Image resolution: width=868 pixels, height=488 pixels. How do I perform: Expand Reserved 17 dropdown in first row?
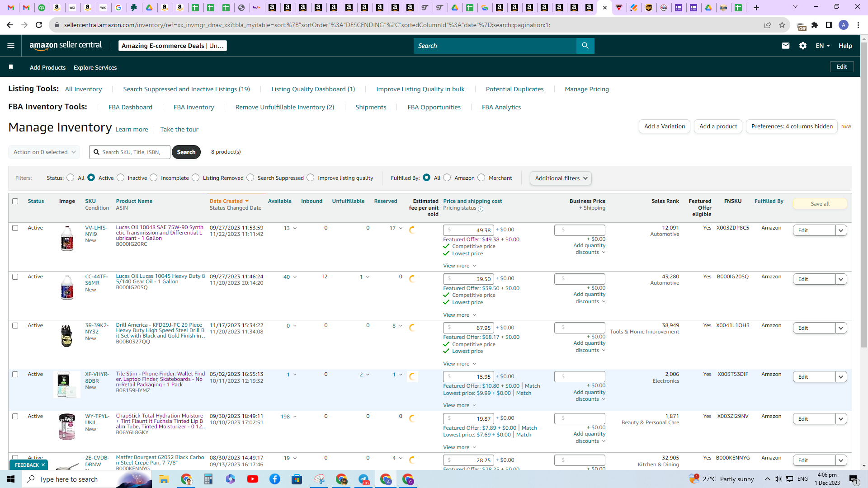point(396,228)
